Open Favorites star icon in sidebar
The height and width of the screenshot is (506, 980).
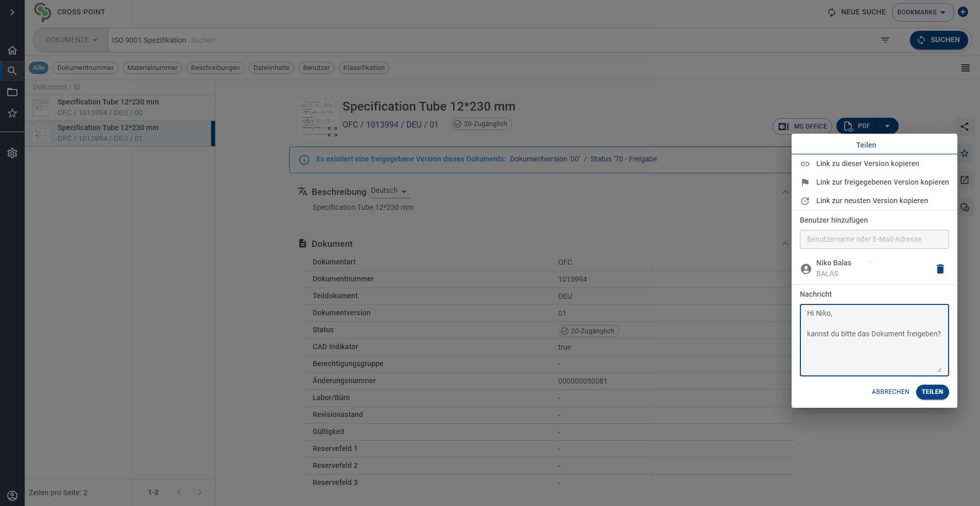coord(12,113)
